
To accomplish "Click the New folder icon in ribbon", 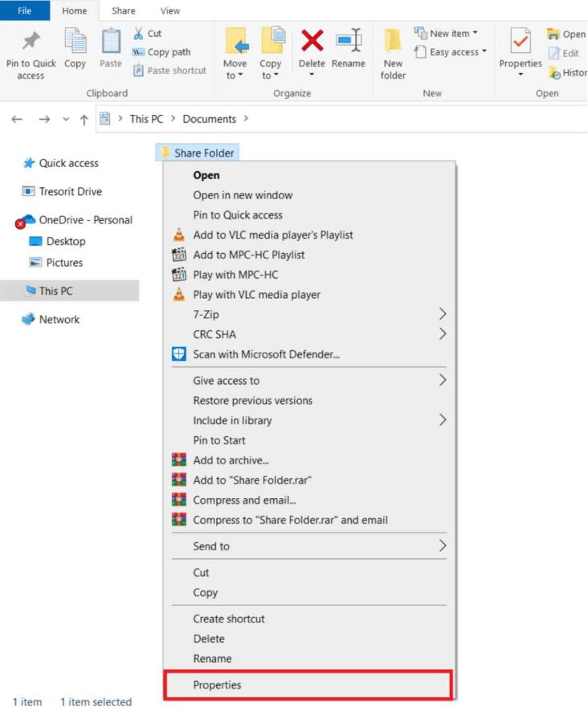I will (x=393, y=40).
